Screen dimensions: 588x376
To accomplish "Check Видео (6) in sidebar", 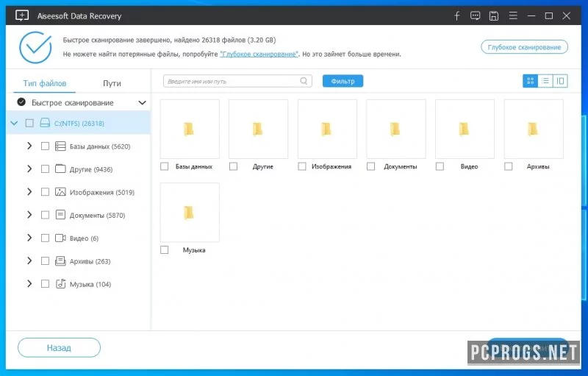I will [x=45, y=238].
